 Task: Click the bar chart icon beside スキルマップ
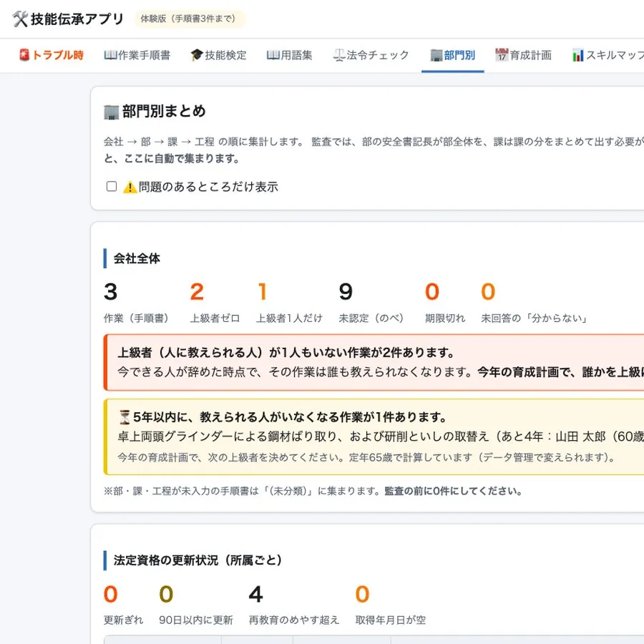[x=578, y=55]
